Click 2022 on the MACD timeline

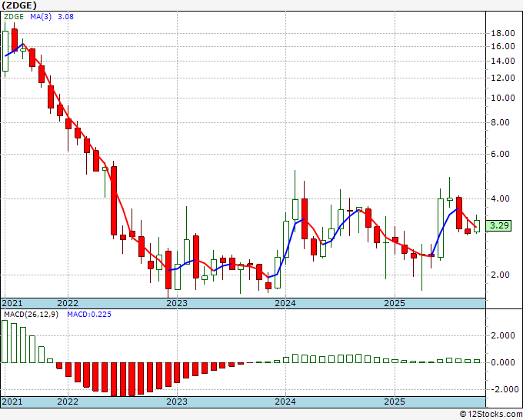click(x=68, y=402)
